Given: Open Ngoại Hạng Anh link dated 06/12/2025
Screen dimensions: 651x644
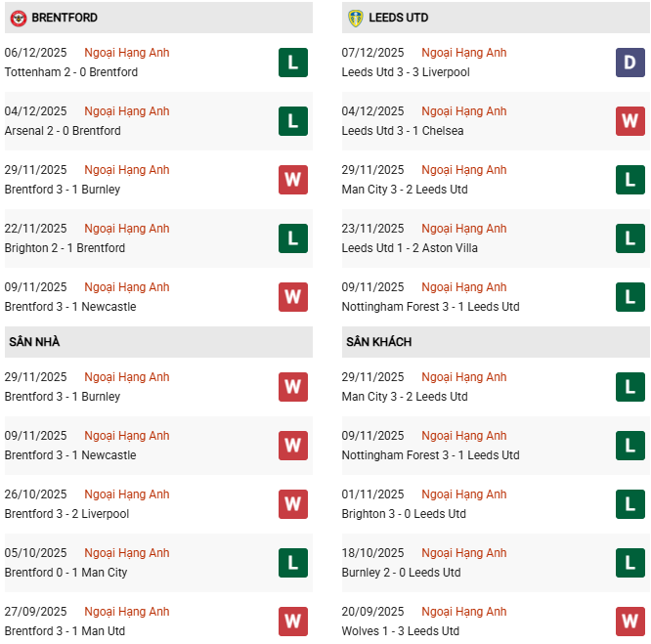Looking at the screenshot, I should [127, 53].
